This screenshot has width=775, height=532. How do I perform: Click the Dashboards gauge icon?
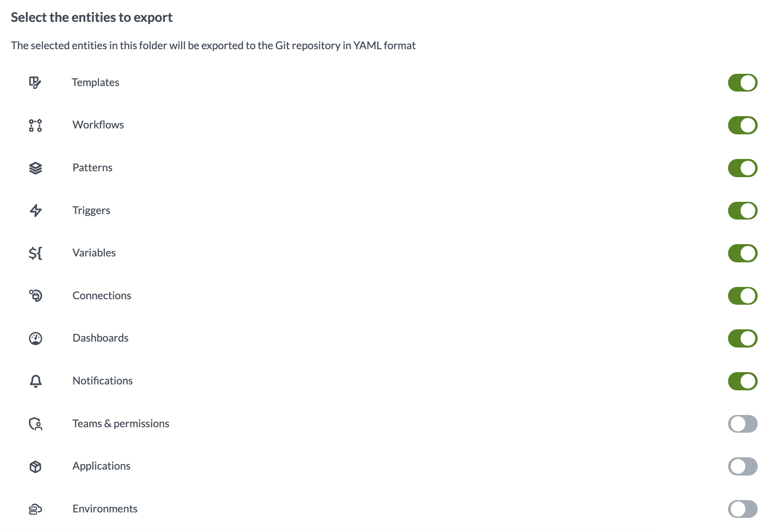point(35,338)
